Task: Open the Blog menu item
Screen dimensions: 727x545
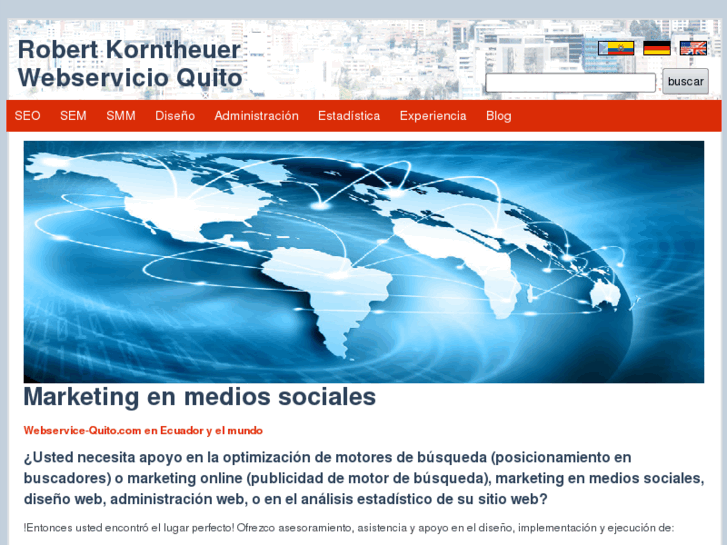Action: pos(498,115)
